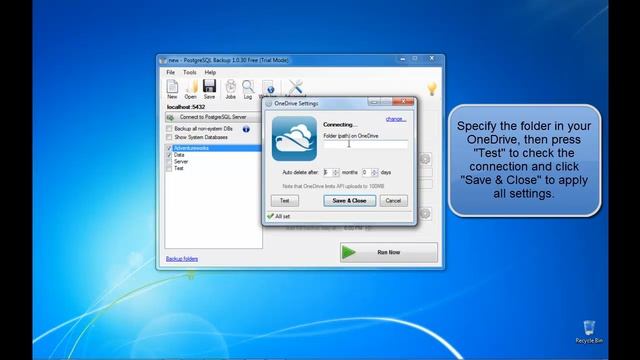Viewport: 640px width, 360px height.
Task: Click the localhost:5432 label
Action: point(186,107)
